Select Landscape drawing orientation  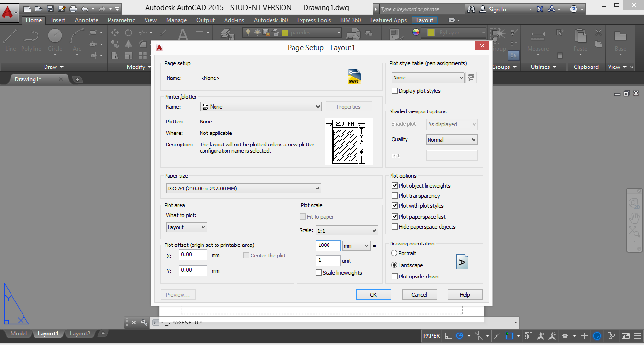(x=395, y=265)
